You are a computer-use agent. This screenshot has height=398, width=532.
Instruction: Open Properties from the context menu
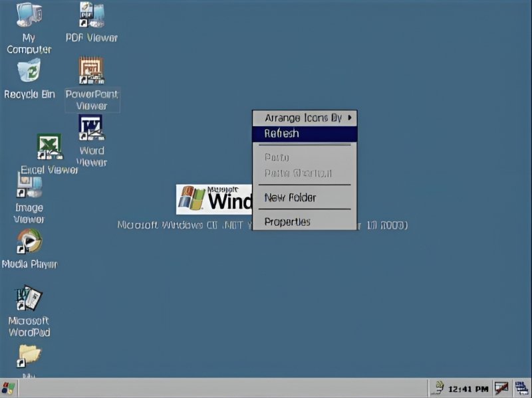pyautogui.click(x=305, y=222)
